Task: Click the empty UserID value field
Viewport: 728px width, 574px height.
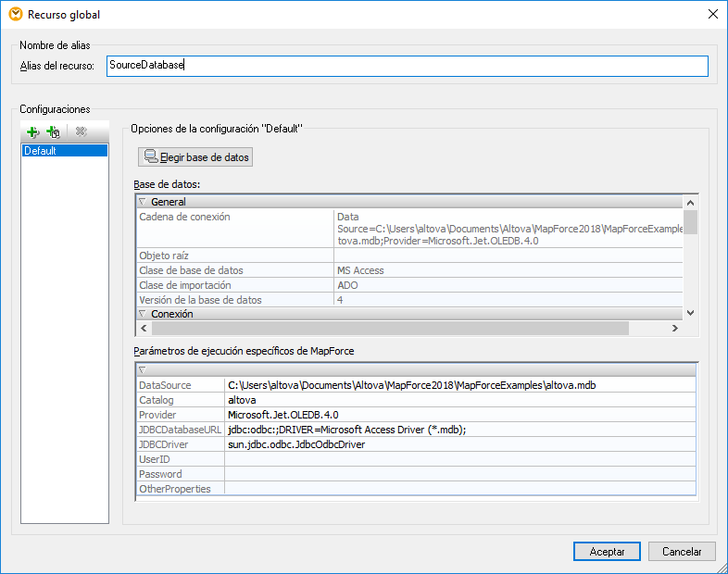Action: click(460, 459)
